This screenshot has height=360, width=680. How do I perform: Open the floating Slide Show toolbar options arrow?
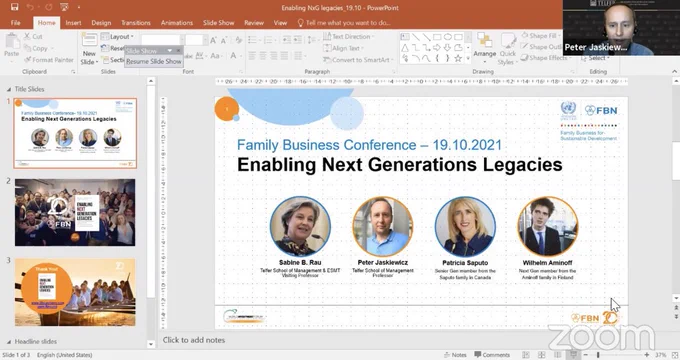point(170,51)
